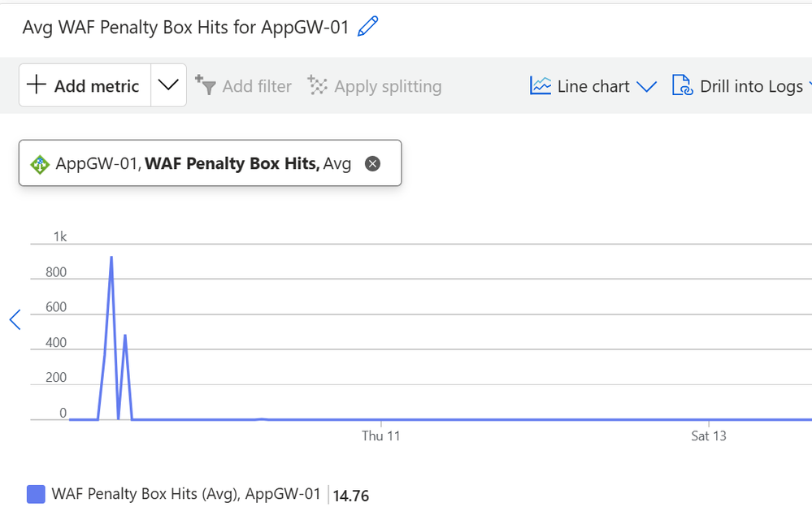Click the blue legend color swatch
The image size is (812, 520).
(36, 494)
